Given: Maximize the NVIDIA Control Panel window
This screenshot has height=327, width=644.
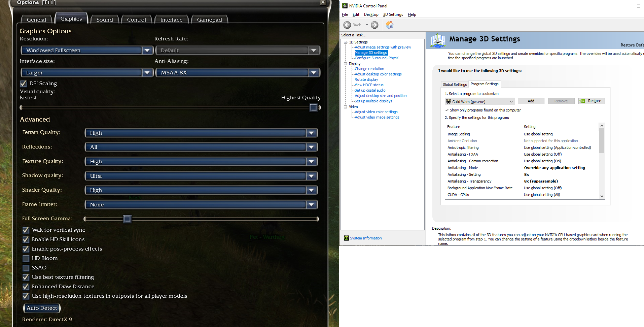Looking at the screenshot, I should click(x=638, y=6).
